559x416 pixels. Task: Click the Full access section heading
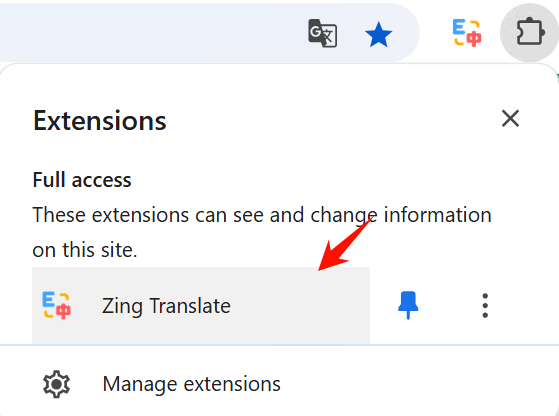[x=82, y=180]
